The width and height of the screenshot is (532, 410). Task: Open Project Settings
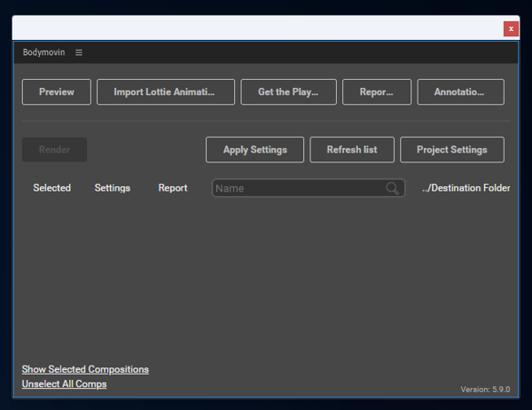click(x=452, y=149)
